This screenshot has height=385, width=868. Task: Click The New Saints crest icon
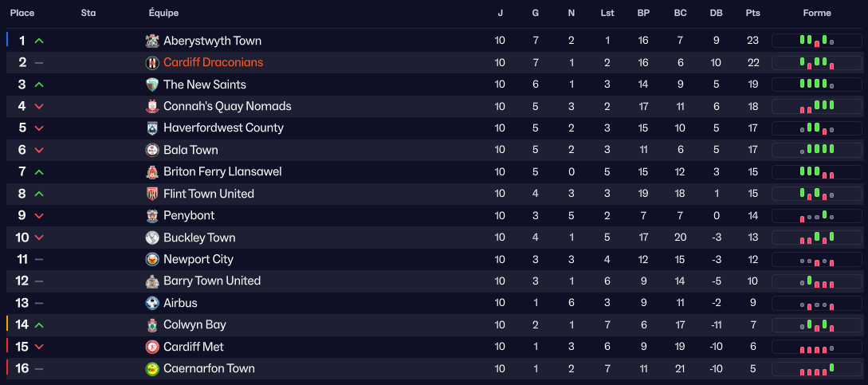(152, 84)
